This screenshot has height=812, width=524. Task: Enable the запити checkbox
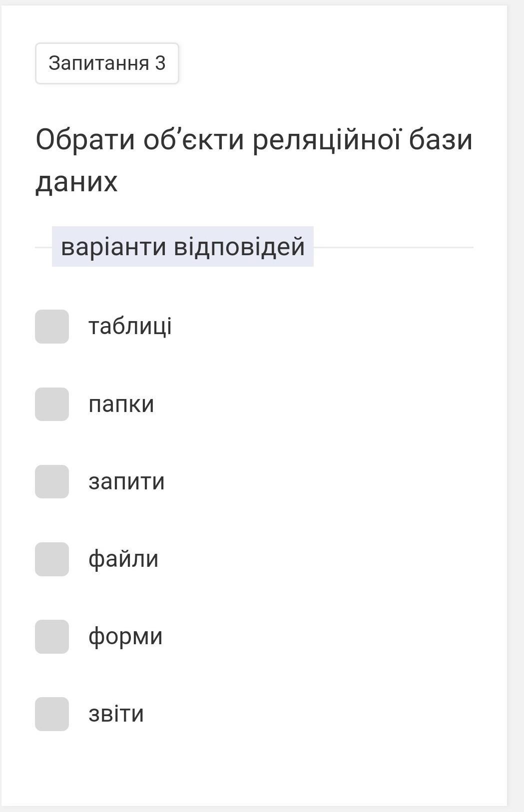[x=52, y=481]
